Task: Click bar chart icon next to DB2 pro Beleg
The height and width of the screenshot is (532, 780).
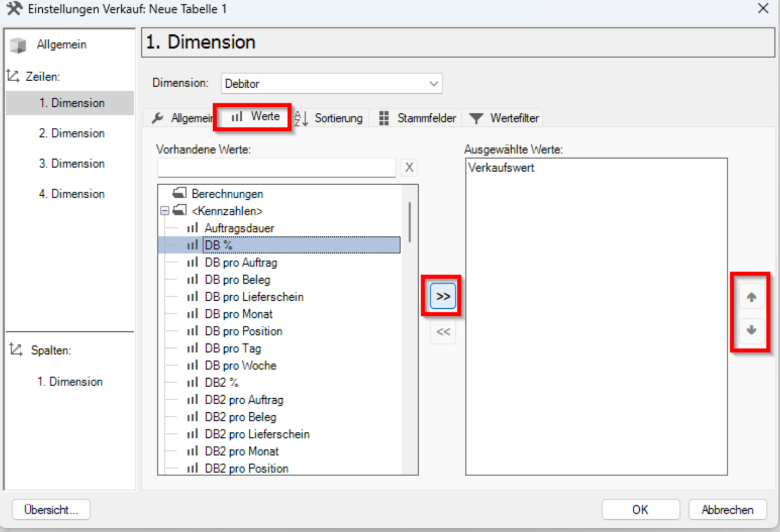Action: 192,417
